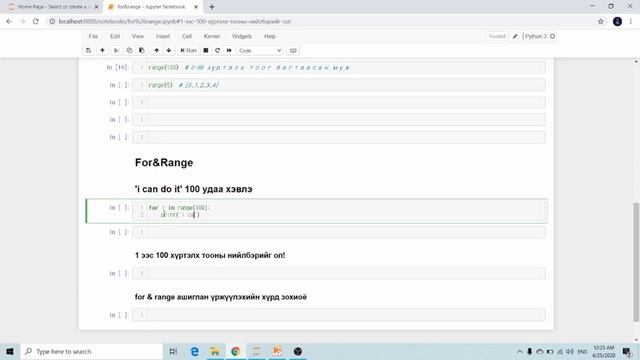Open Task View on the taskbar
This screenshot has width=640, height=360.
click(173, 351)
